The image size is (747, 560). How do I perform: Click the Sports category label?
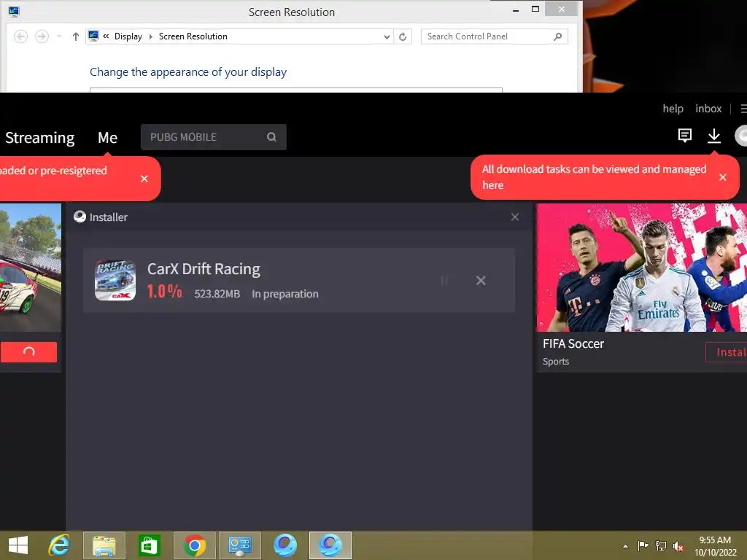[555, 362]
